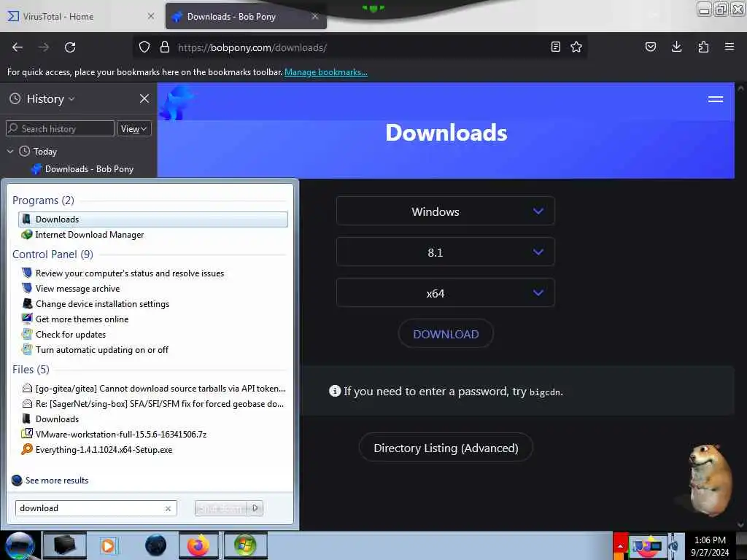Close the History sidebar
747x560 pixels.
click(x=144, y=98)
